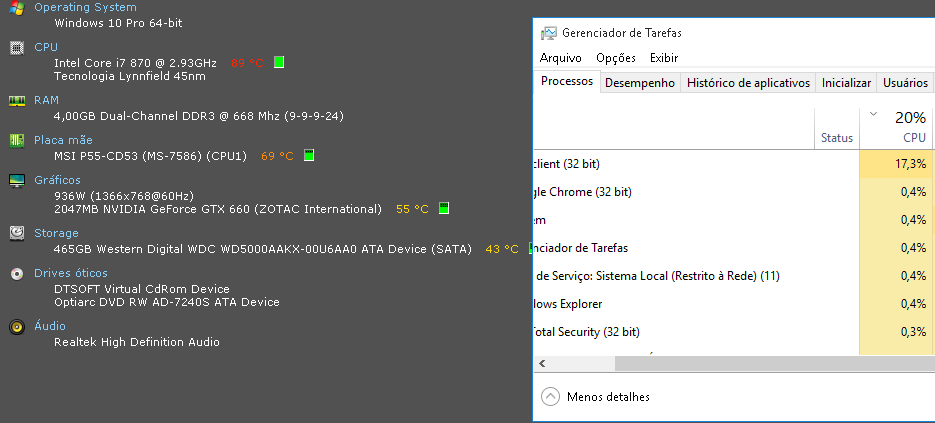The height and width of the screenshot is (423, 935).
Task: Click the Optiarc DVD RW AD-7240S line
Action: coord(167,302)
